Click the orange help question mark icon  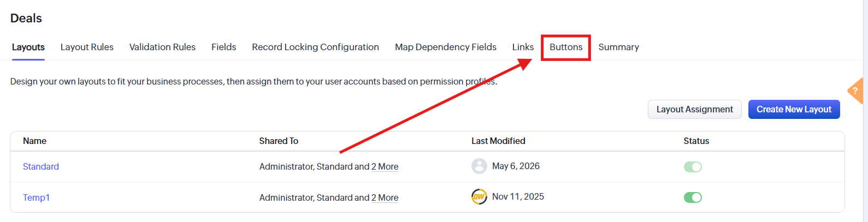tap(856, 91)
